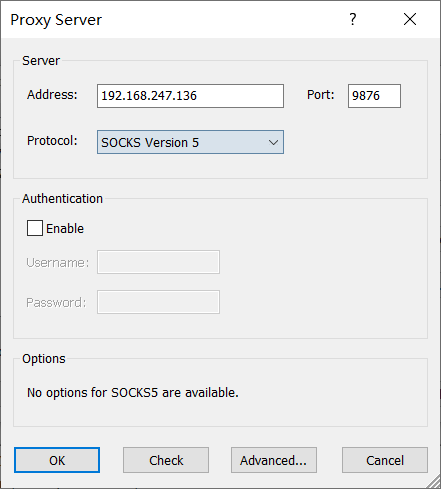Click the Port: label
Screen dimensions: 441x489
tap(321, 95)
